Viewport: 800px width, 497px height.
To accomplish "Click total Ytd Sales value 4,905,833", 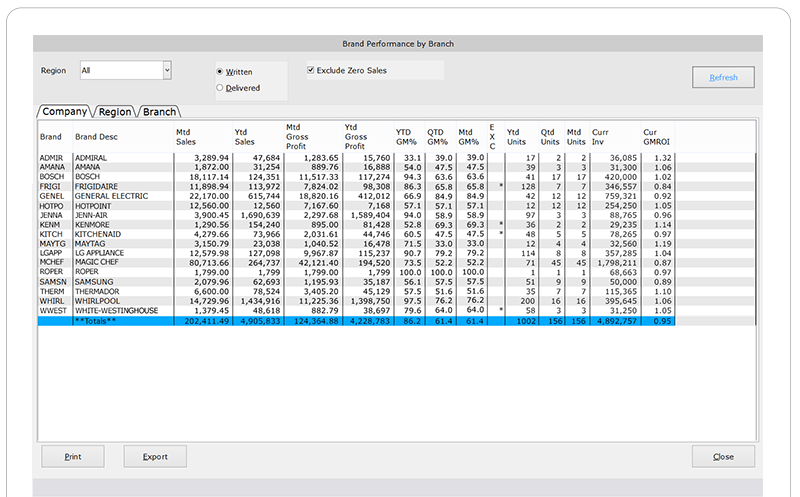I will 260,321.
